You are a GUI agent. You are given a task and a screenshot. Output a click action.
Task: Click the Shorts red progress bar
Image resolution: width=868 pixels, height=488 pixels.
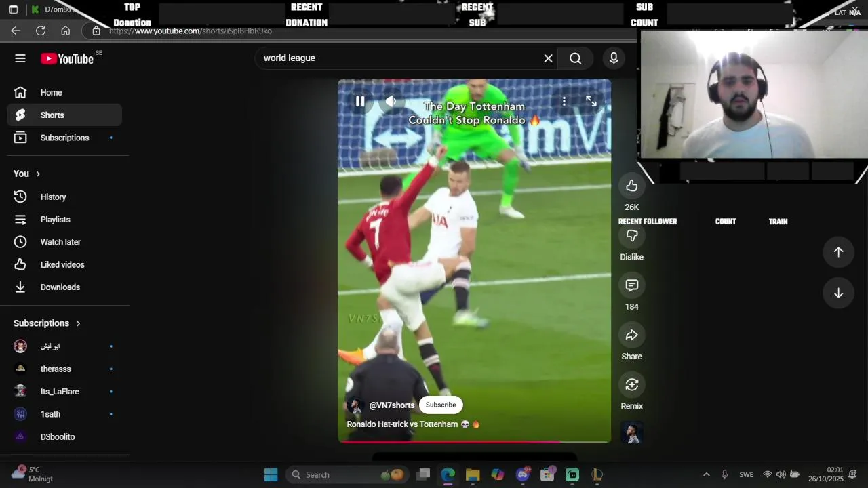coord(475,442)
